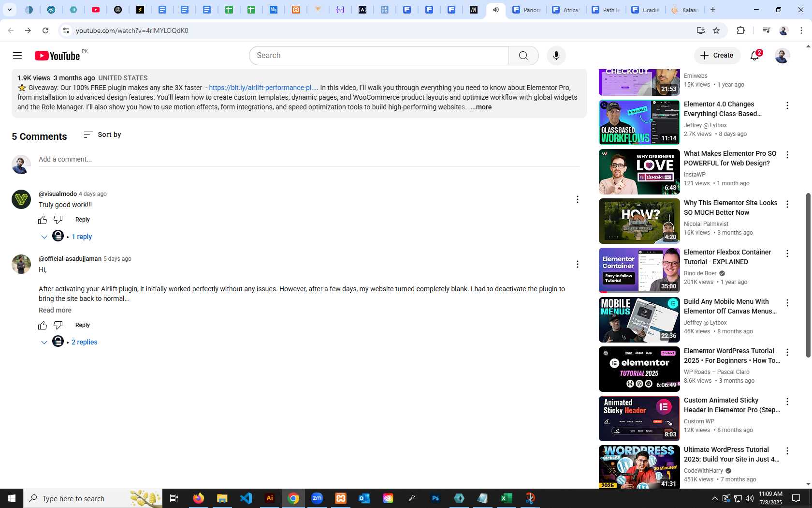Open options for Elementor Flexbox Container video
This screenshot has height=508, width=812.
tap(787, 254)
